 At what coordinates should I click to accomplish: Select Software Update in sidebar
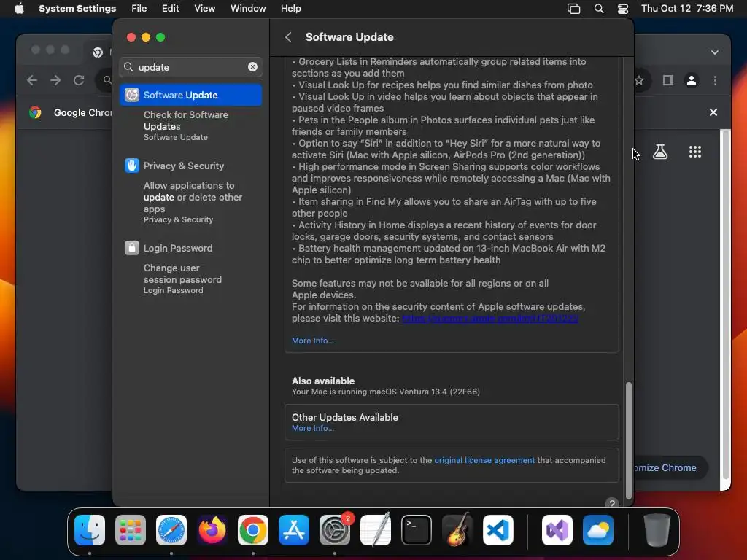click(x=190, y=95)
